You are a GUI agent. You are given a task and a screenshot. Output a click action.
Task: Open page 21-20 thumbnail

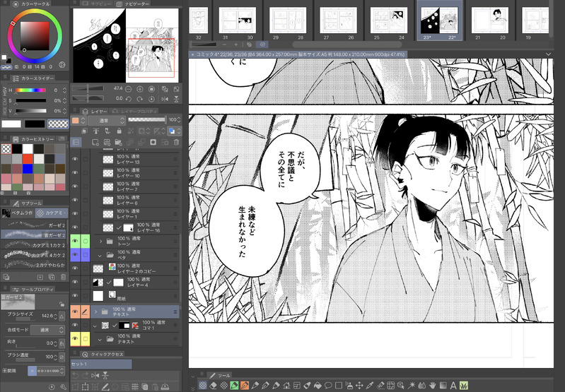(x=490, y=21)
